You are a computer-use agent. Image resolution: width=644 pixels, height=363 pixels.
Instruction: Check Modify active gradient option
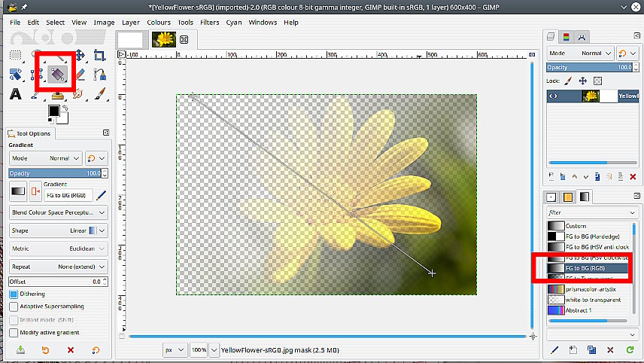tap(14, 332)
